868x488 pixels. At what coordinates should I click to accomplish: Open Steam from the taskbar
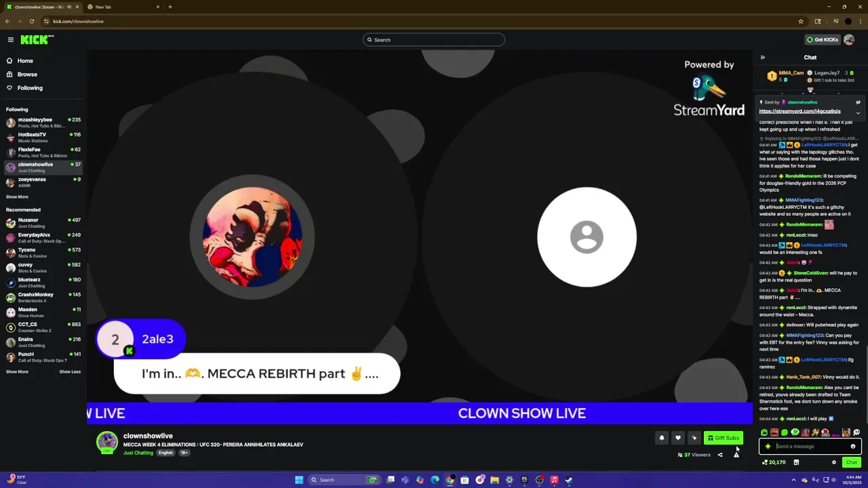point(569,480)
